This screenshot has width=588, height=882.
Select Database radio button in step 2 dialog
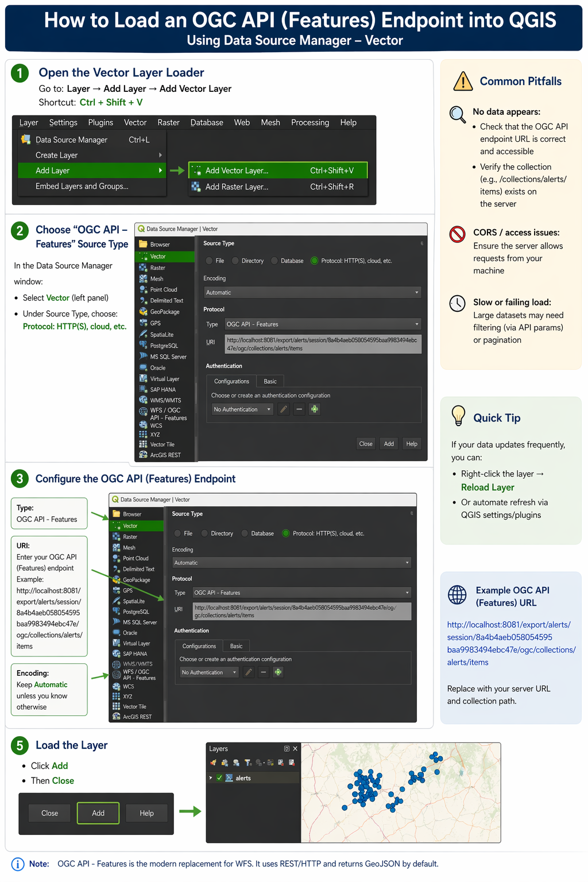click(274, 261)
